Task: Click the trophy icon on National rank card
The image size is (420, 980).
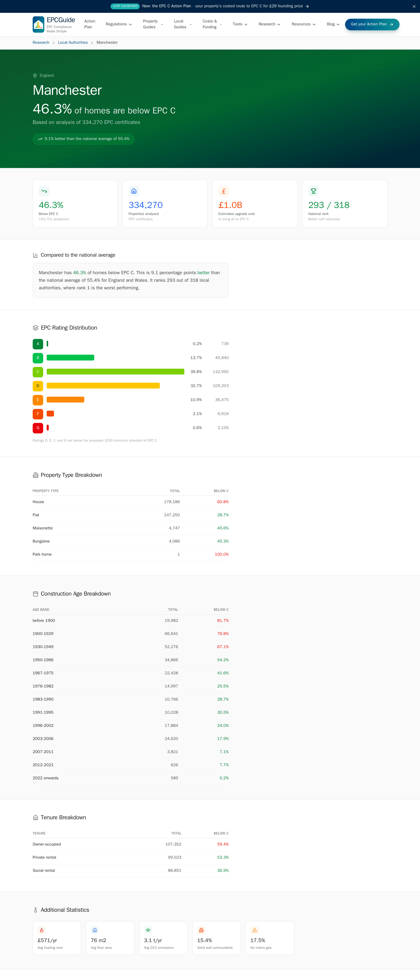Action: pos(314,191)
